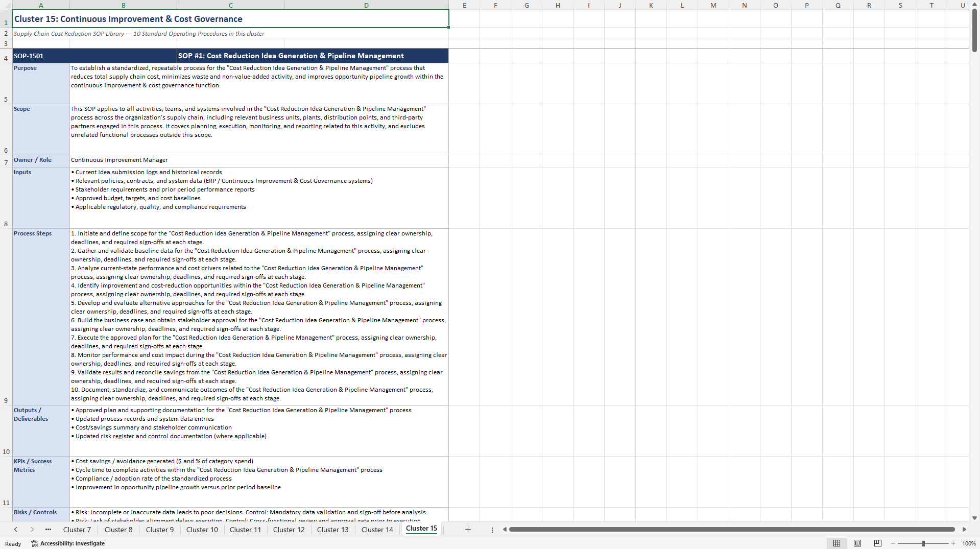This screenshot has height=549, width=980.
Task: Adjust the zoom slider handle
Action: (x=923, y=543)
